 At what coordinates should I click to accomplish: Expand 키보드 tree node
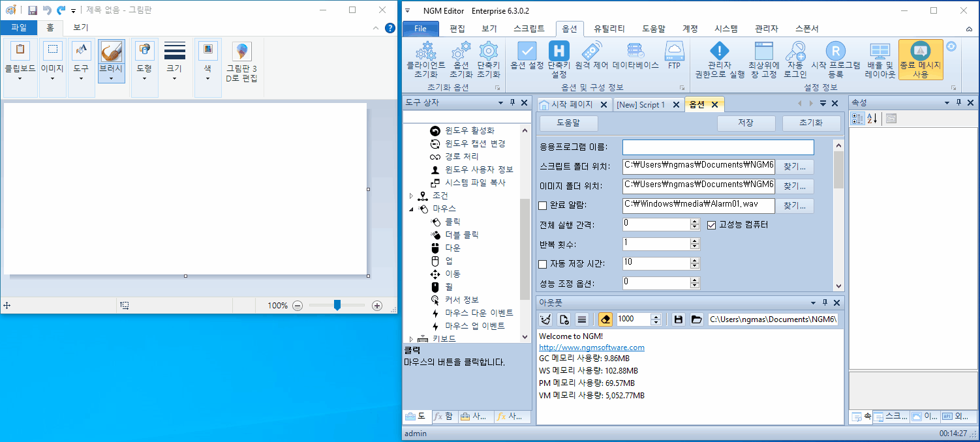tap(411, 339)
